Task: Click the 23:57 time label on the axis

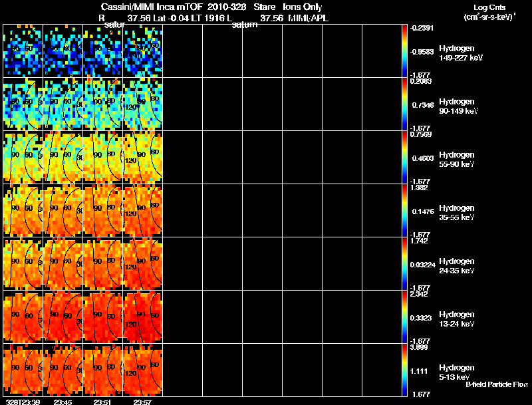Action: [x=142, y=402]
